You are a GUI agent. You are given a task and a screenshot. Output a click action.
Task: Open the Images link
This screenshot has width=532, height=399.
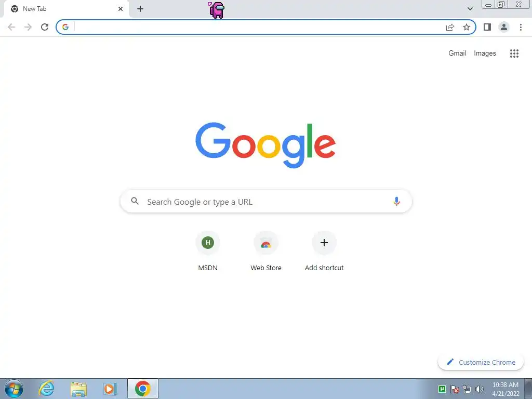pyautogui.click(x=485, y=54)
